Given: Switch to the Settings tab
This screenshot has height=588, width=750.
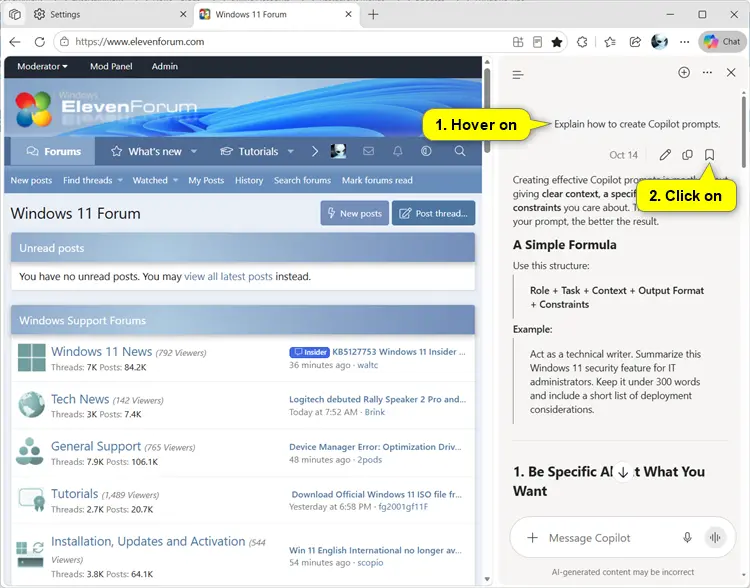Looking at the screenshot, I should click(x=110, y=14).
